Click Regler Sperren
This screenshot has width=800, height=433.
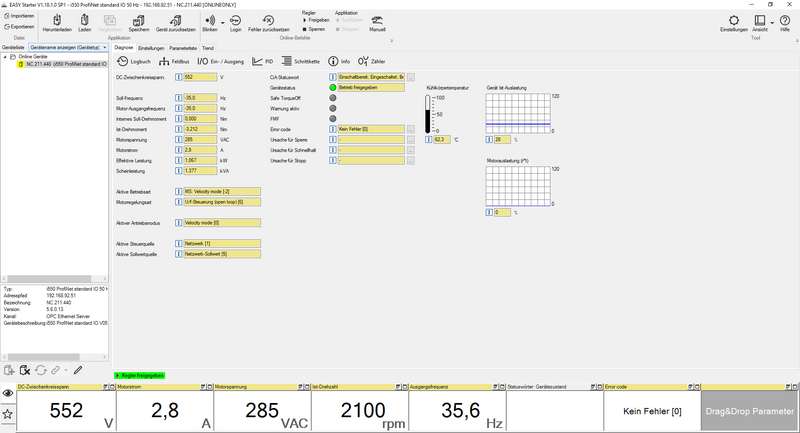coord(314,29)
